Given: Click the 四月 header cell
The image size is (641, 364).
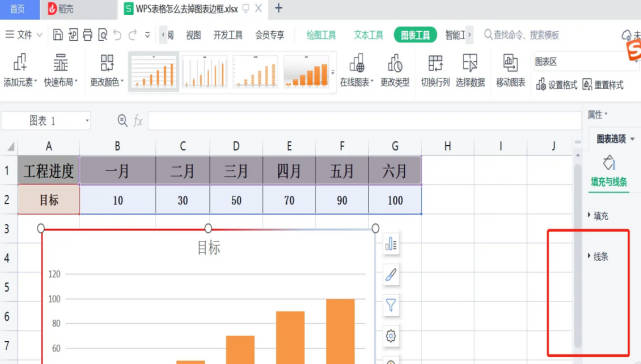Looking at the screenshot, I should 289,170.
